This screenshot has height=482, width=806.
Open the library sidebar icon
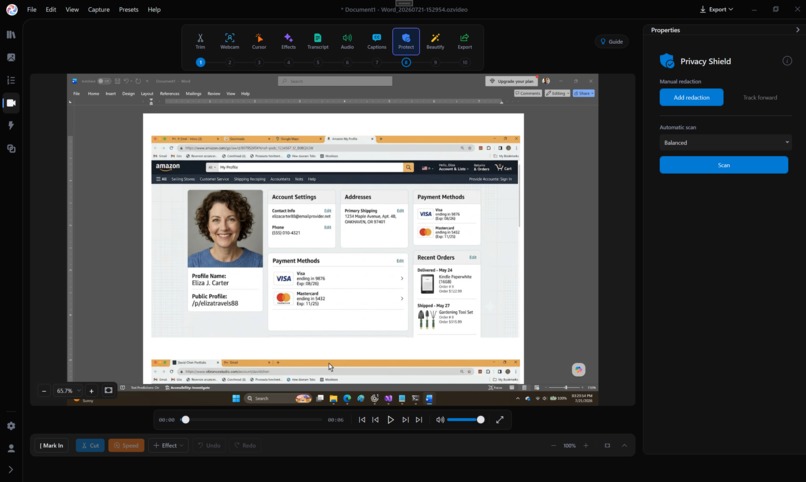click(x=11, y=34)
